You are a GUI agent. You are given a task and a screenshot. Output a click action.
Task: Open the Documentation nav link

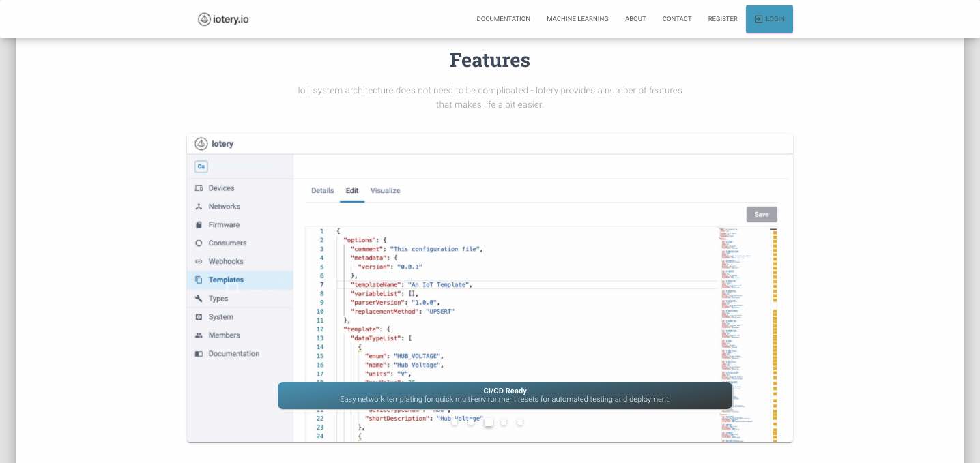point(503,19)
